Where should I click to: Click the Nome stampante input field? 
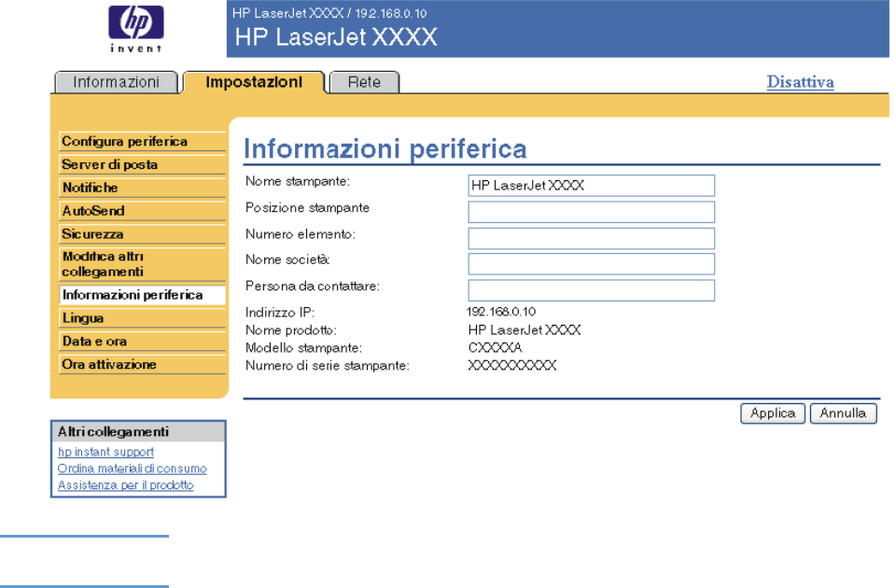(592, 186)
